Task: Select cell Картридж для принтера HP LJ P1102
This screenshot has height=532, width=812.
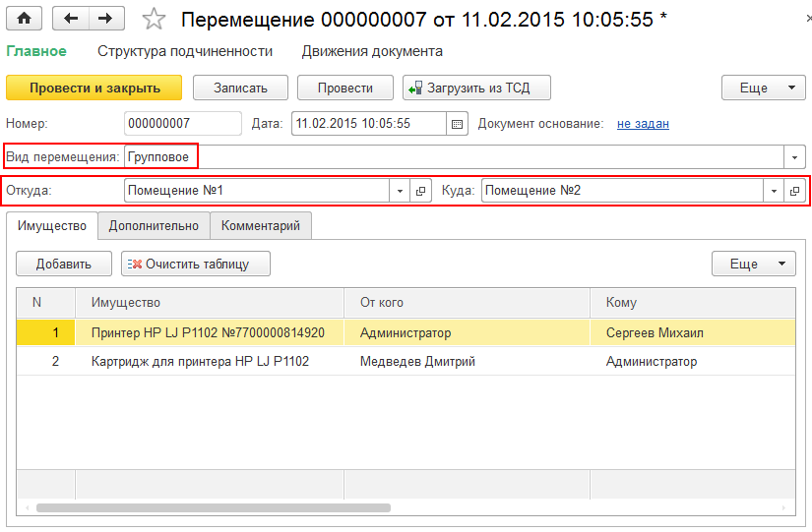Action: coord(210,361)
